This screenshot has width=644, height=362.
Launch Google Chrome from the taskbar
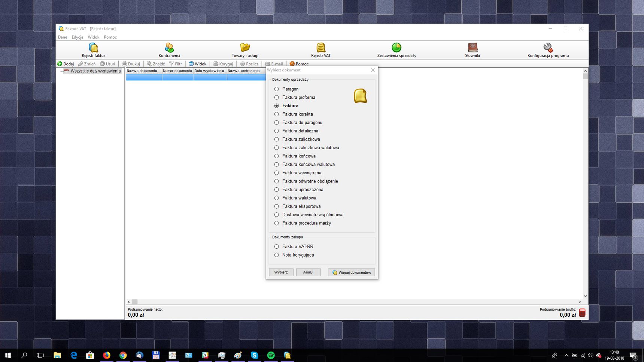coord(123,355)
